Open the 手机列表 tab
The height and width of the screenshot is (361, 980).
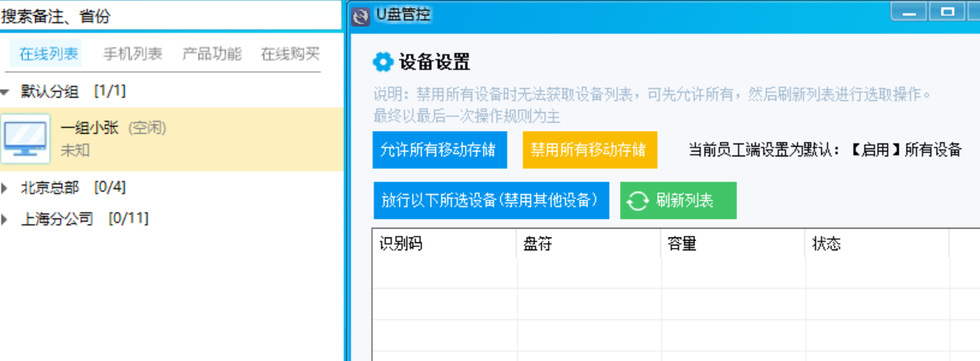132,55
